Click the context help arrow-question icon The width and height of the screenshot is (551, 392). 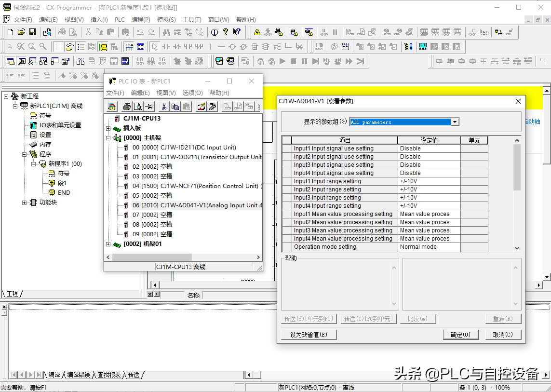pos(237,32)
